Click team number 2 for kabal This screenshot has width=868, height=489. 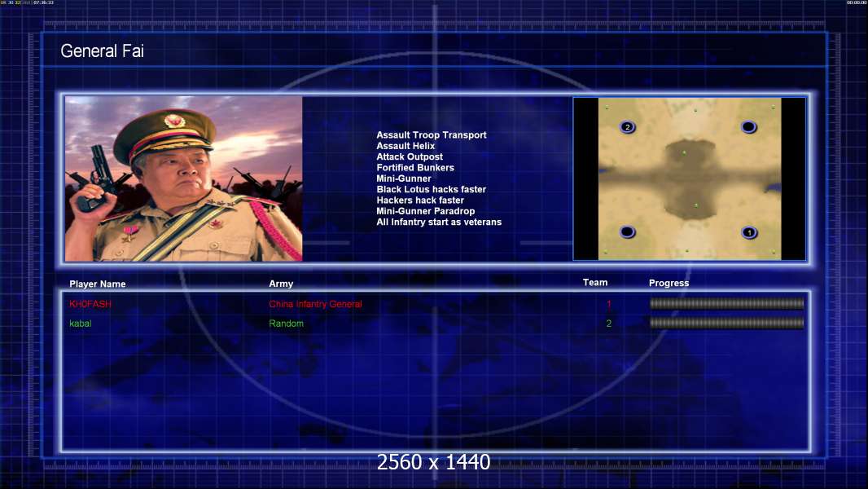[609, 324]
